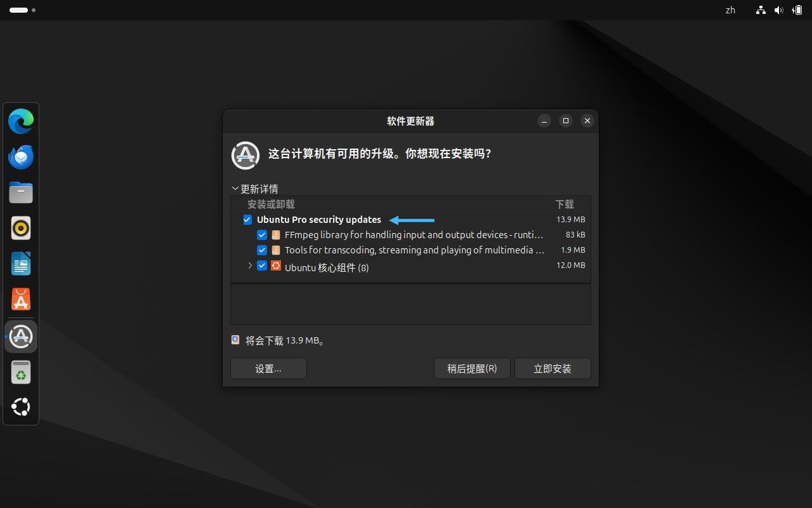Click the Ubuntu logo icon in the dock

coord(21,407)
